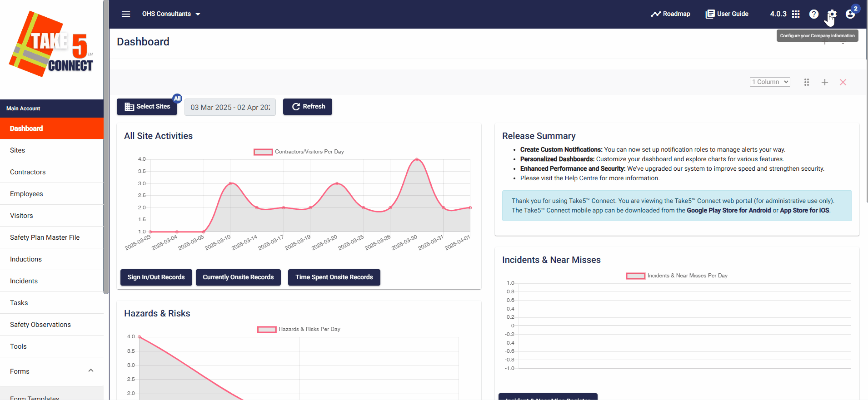Open Safety Observations in sidebar
Image resolution: width=868 pixels, height=400 pixels.
52,325
